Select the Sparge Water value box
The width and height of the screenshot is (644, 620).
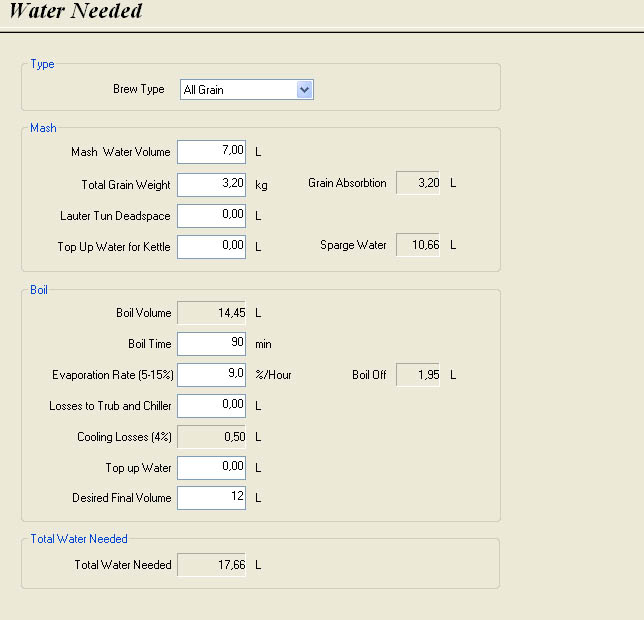418,245
